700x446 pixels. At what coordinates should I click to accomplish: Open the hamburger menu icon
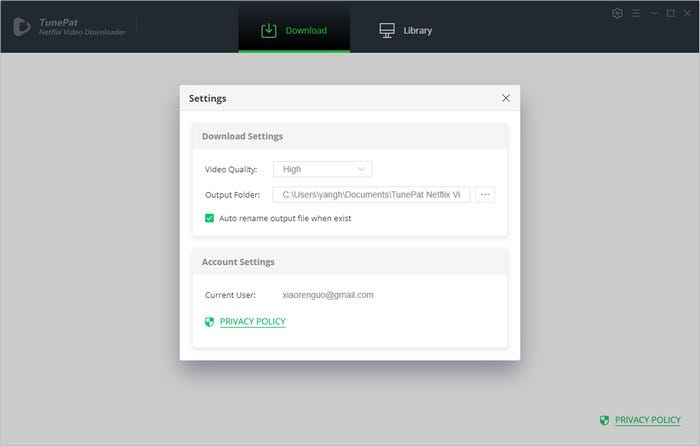coord(636,13)
